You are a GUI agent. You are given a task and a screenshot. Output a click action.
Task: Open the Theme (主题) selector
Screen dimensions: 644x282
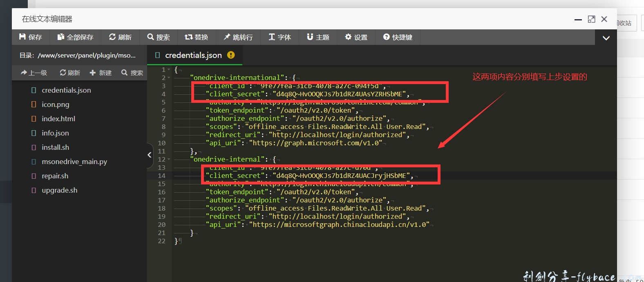318,37
